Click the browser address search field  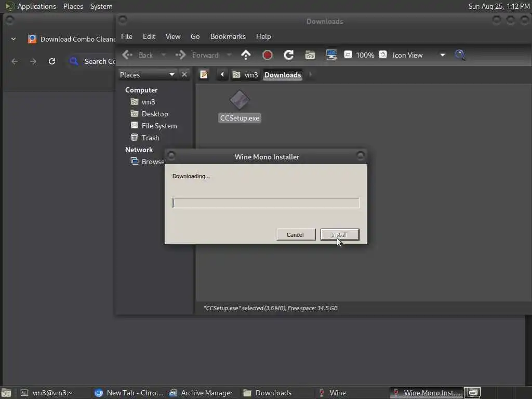pyautogui.click(x=91, y=61)
